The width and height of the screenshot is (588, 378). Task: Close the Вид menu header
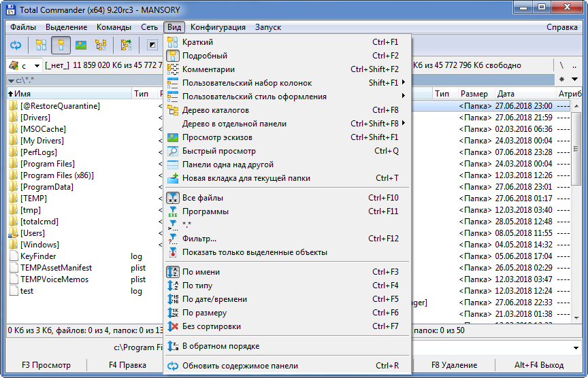(174, 27)
